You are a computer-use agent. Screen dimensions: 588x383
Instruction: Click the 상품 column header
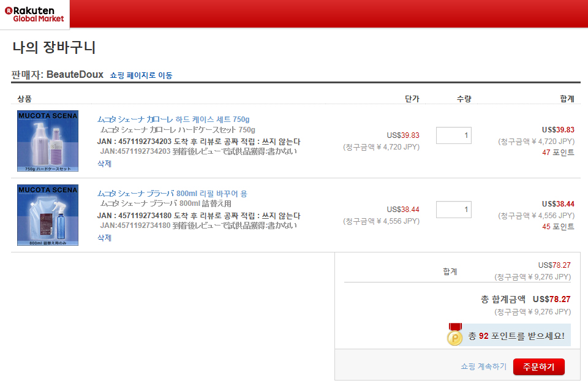pos(24,99)
